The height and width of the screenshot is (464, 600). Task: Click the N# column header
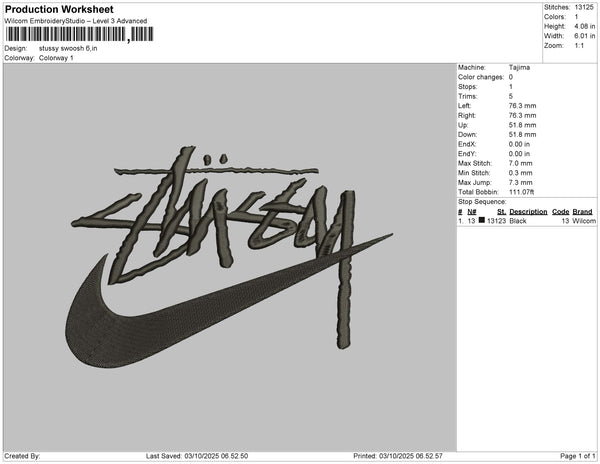[x=472, y=212]
